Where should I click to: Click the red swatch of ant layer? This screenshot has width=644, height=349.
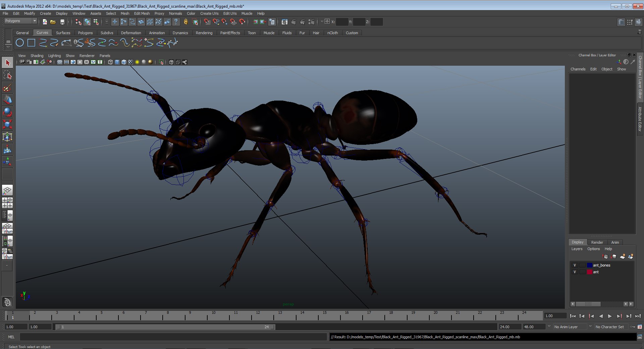(x=589, y=272)
